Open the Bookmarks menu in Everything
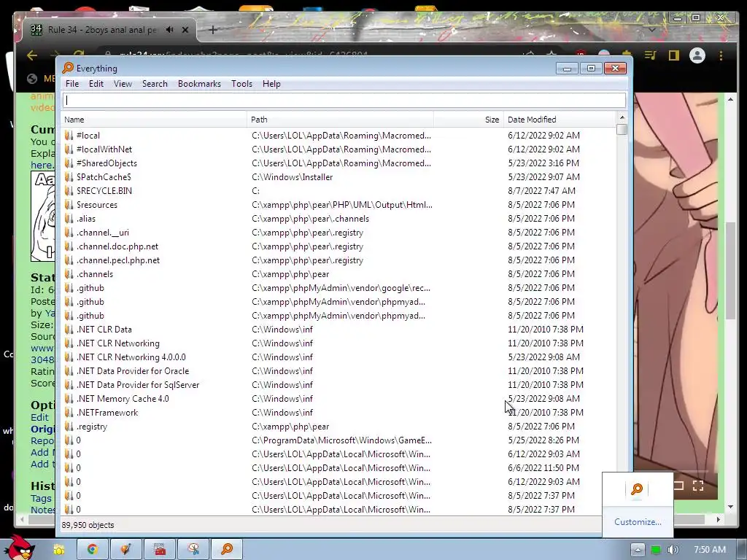 (x=199, y=84)
